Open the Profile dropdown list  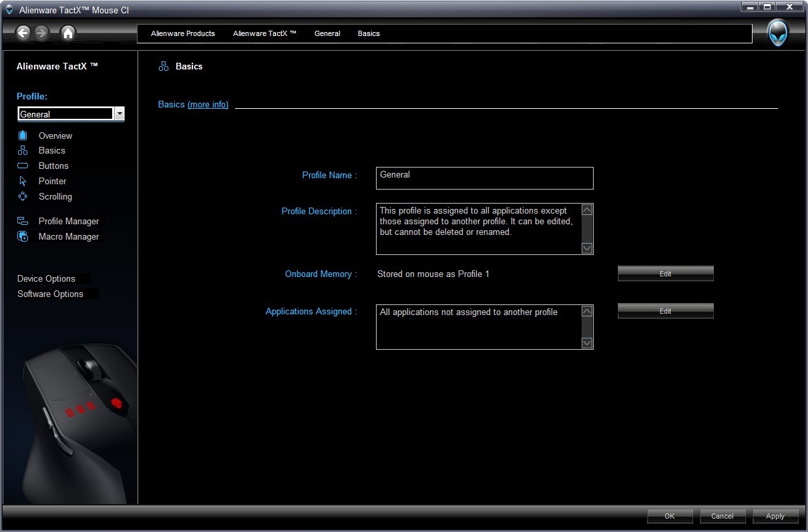pos(119,113)
